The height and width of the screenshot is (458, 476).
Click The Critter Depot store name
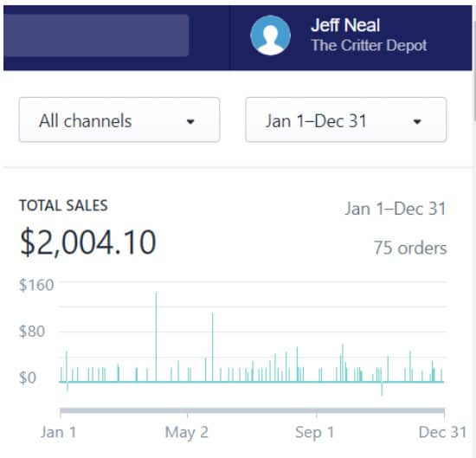(x=370, y=46)
